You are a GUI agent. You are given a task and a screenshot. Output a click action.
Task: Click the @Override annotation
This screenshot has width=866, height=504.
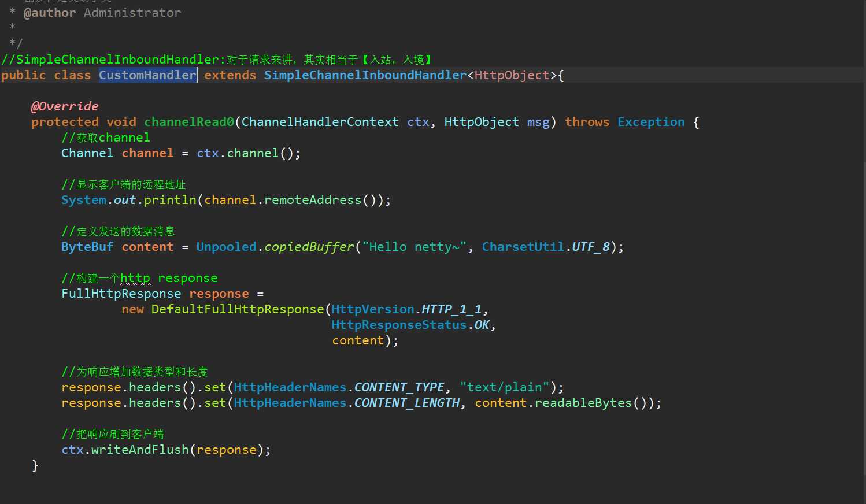[x=65, y=106]
